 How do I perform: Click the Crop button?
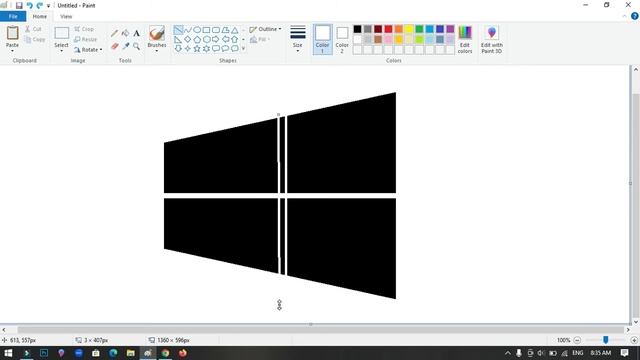(84, 29)
